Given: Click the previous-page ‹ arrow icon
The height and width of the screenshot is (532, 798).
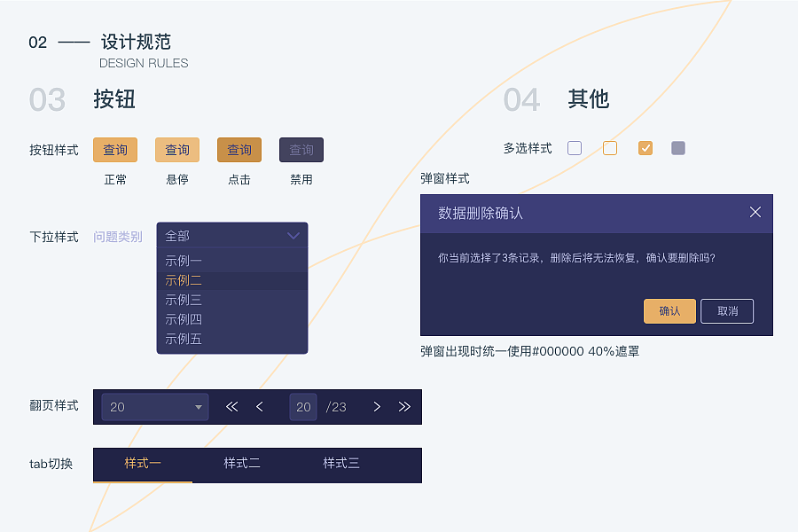Looking at the screenshot, I should coord(260,406).
